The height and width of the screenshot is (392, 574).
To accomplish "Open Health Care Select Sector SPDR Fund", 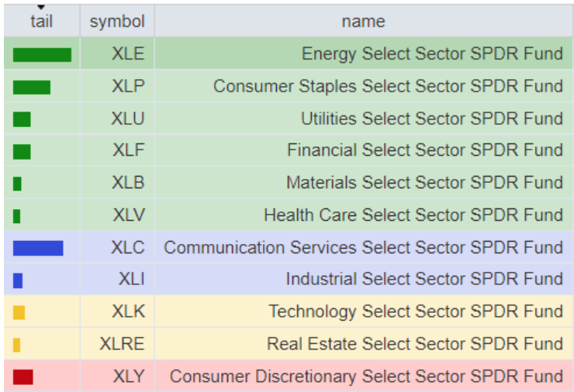I will [x=413, y=215].
